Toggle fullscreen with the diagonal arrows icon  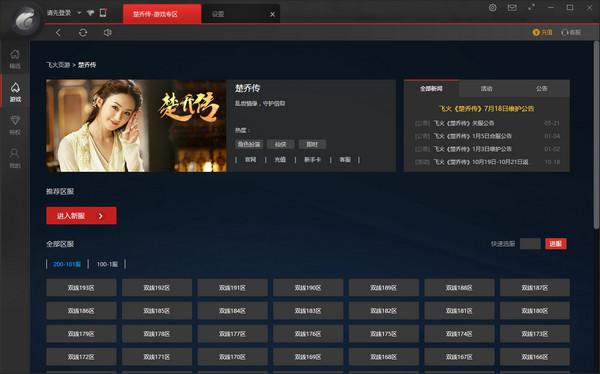532,7
